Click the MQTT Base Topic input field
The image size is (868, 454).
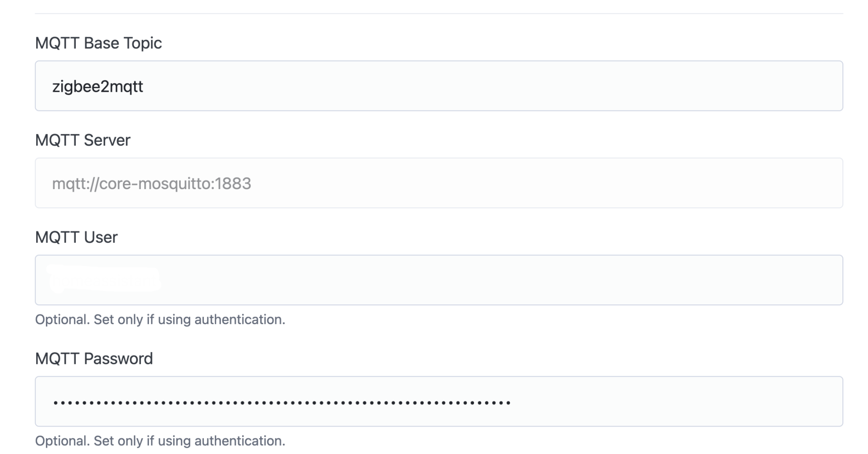(x=434, y=86)
